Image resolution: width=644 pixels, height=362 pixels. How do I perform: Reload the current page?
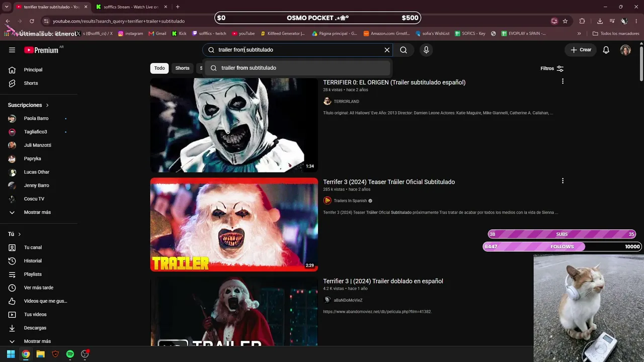32,21
